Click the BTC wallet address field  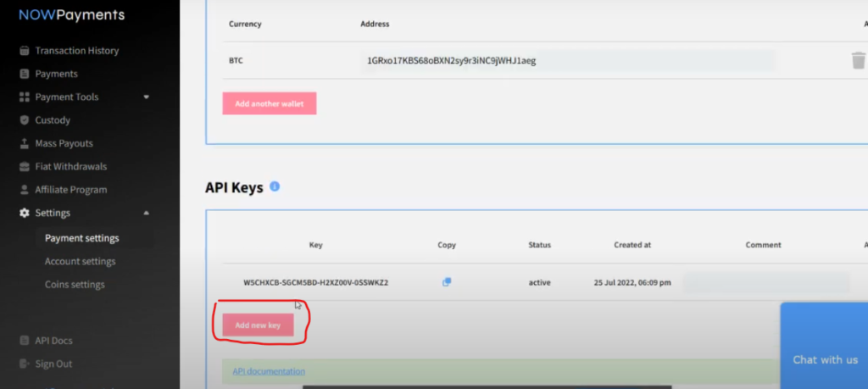click(566, 61)
